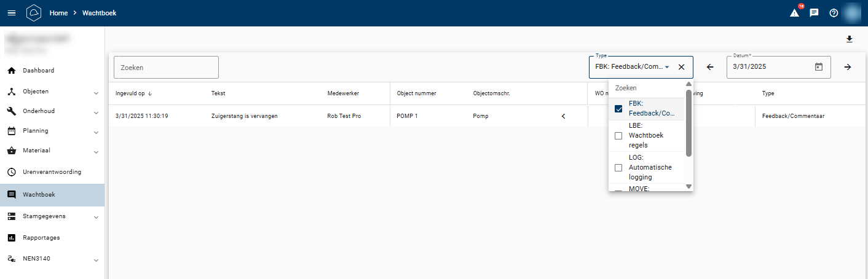Collapse the Type dropdown arrow
The height and width of the screenshot is (279, 868).
point(667,67)
